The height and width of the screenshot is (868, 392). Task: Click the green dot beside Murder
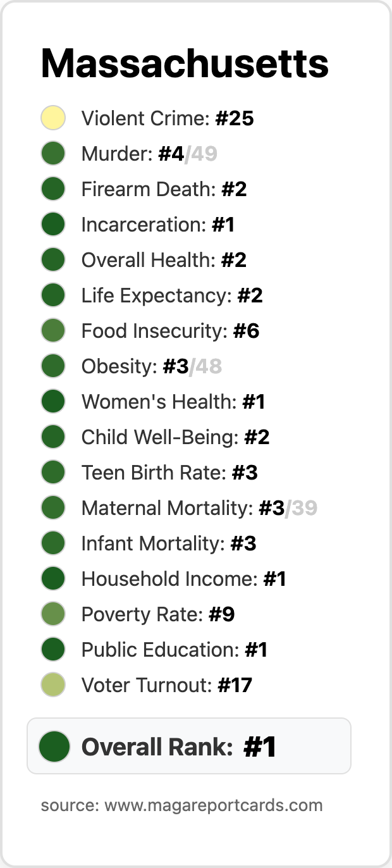(x=54, y=154)
